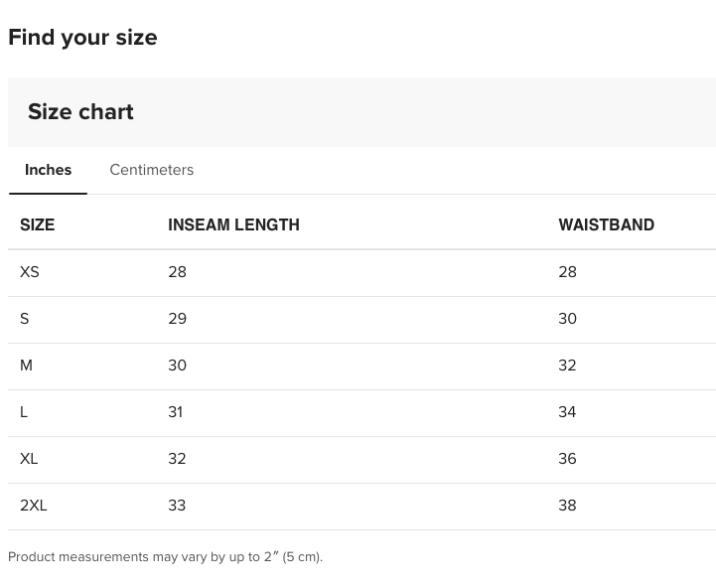Click the waistband value 34 for L

pyautogui.click(x=567, y=412)
